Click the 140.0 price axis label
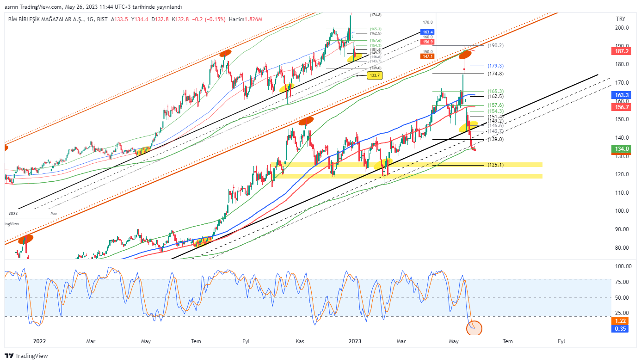Image resolution: width=641 pixels, height=364 pixels. click(x=622, y=138)
